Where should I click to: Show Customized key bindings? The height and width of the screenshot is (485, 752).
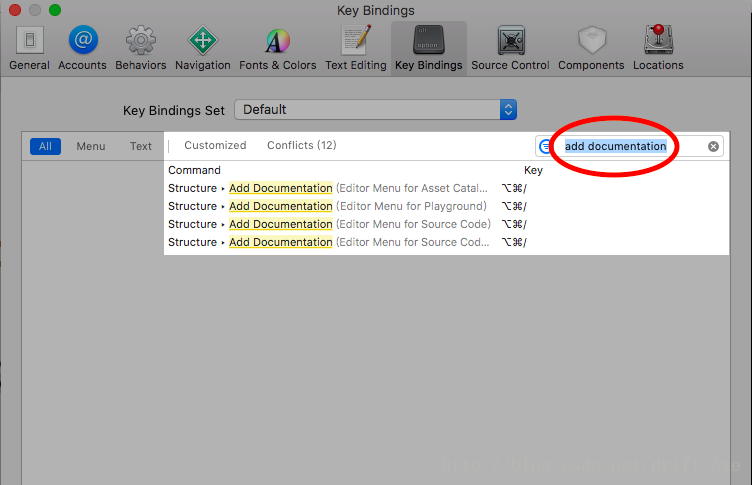[215, 145]
